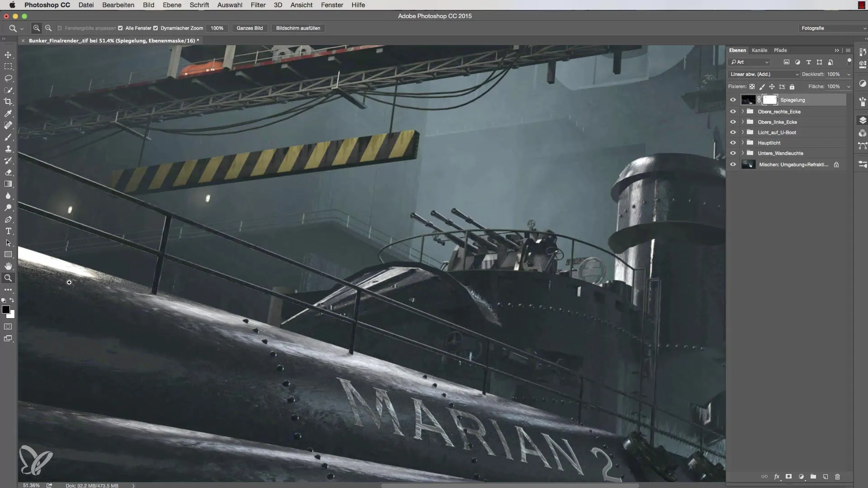Click Zoom Out mode icon in options bar
The width and height of the screenshot is (868, 488).
[48, 28]
